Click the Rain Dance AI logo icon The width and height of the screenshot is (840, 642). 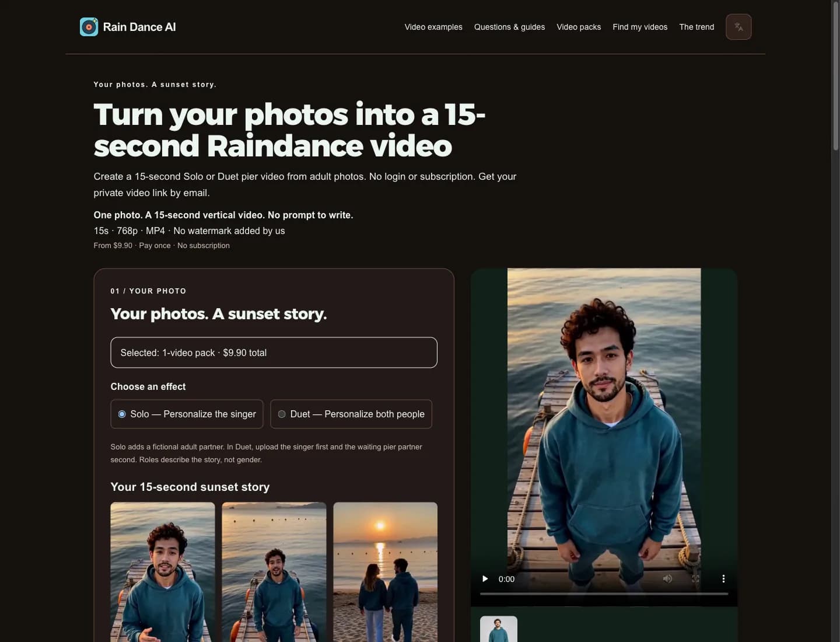[89, 27]
